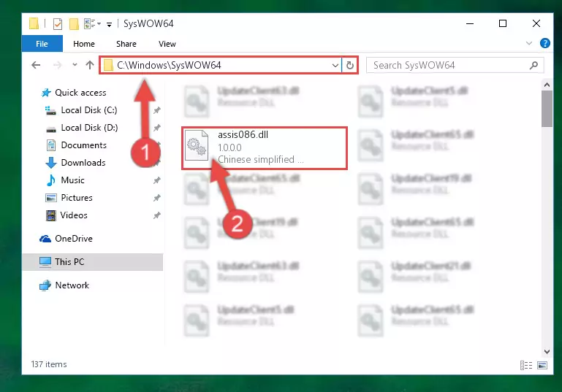562x392 pixels.
Task: Click the address bar path C:\Windows\SysWOW64
Action: click(x=169, y=65)
